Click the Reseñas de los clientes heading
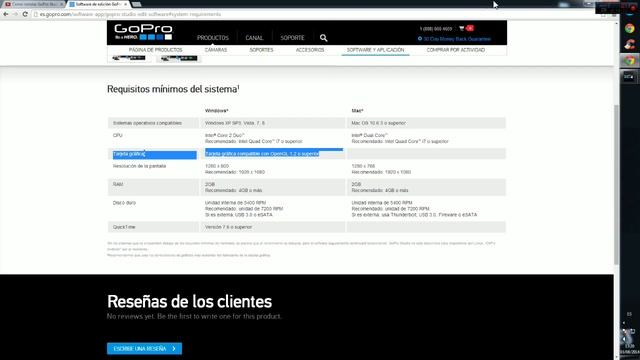640x360 pixels. click(189, 302)
